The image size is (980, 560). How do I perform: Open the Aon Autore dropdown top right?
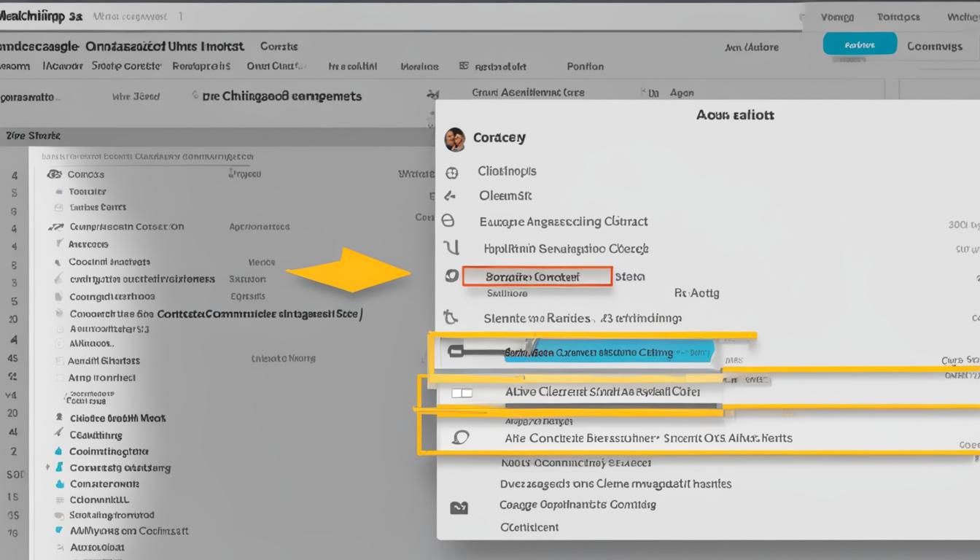(753, 46)
